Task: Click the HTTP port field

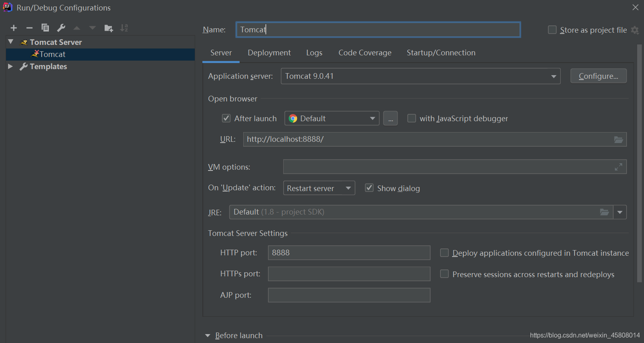Action: pyautogui.click(x=349, y=253)
